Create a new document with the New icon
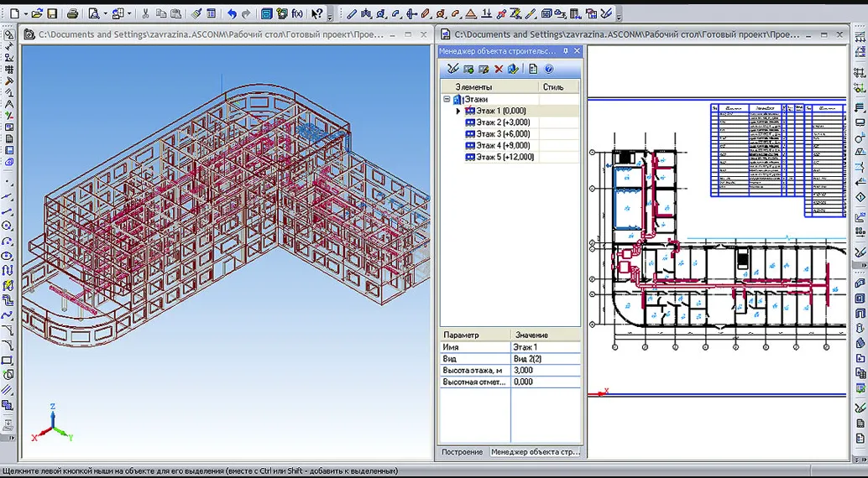Image resolution: width=868 pixels, height=478 pixels. [14, 13]
